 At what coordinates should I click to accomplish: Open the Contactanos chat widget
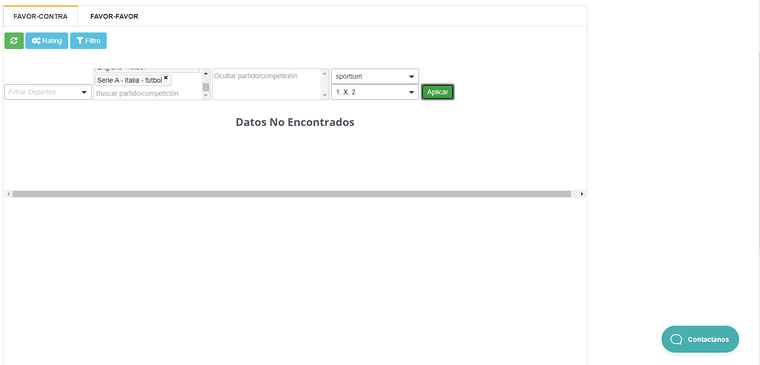pyautogui.click(x=700, y=339)
